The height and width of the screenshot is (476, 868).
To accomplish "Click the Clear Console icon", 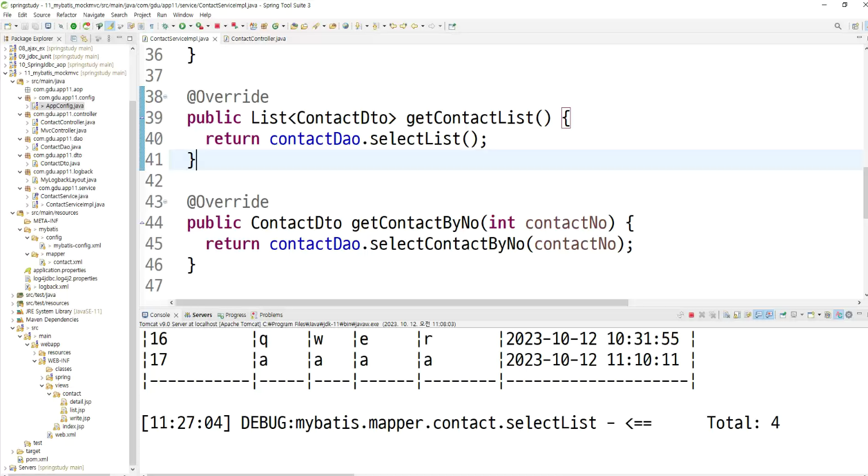I will click(x=727, y=315).
